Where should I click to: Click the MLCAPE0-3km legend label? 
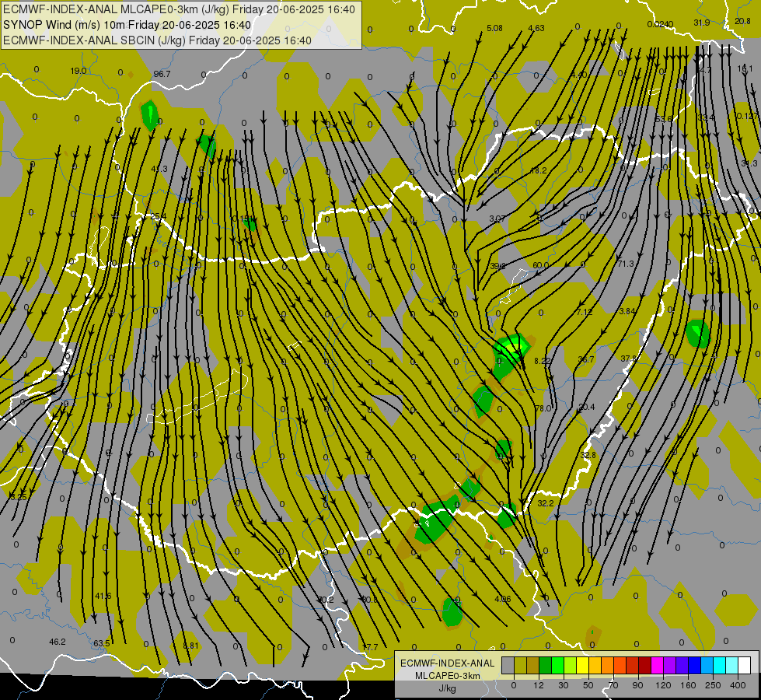[x=447, y=676]
